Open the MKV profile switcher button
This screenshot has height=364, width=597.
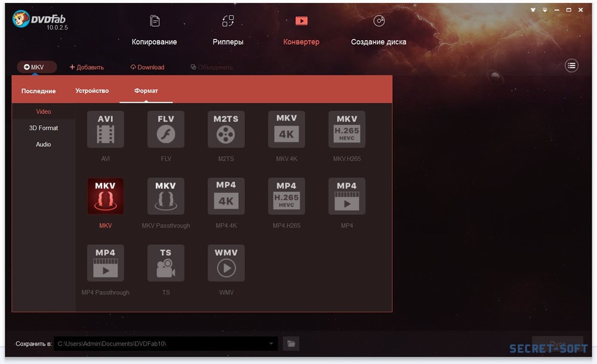pos(37,67)
